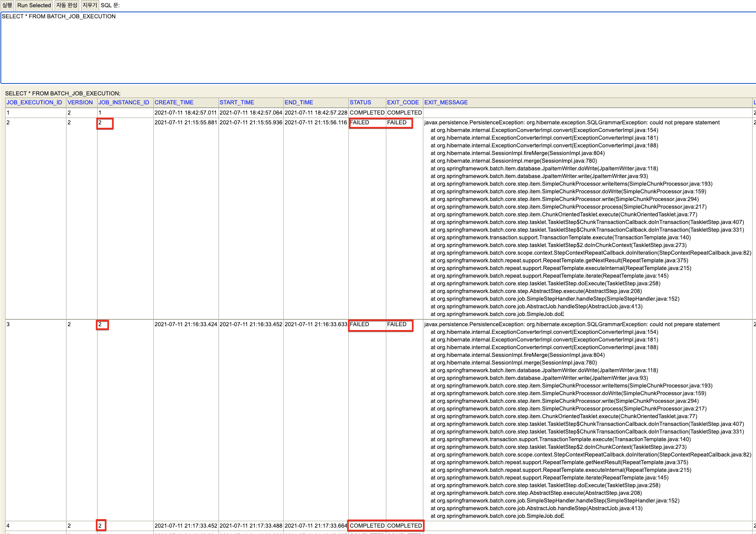Click the SELECT * FROM BATCH_JOB_EXECUTION query in the editor
Screen dimensions: 756x534
pos(59,17)
